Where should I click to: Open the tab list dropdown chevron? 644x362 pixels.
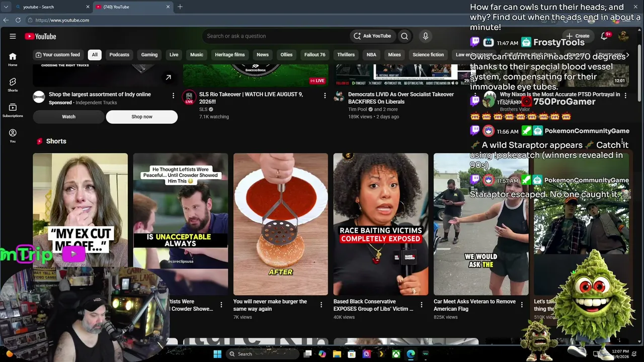[x=6, y=7]
